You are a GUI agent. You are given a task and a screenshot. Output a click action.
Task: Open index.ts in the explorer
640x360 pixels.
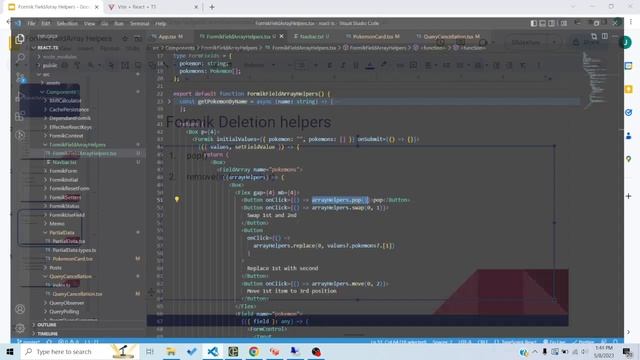(62, 285)
